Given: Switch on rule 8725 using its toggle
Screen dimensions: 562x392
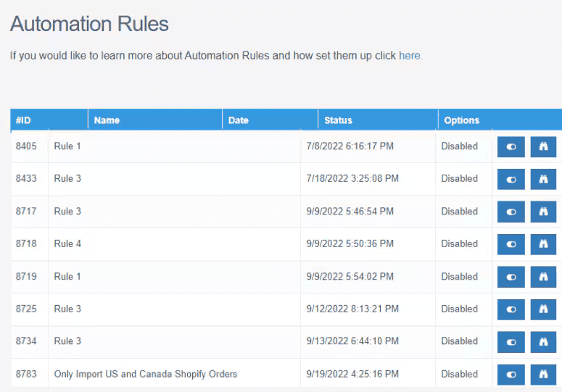Looking at the screenshot, I should tap(511, 309).
